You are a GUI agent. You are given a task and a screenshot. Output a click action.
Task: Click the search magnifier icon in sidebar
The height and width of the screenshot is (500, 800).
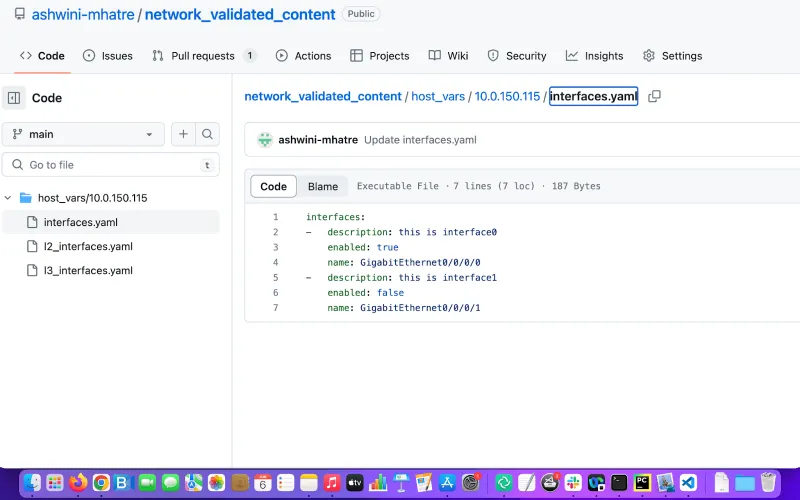coord(207,134)
